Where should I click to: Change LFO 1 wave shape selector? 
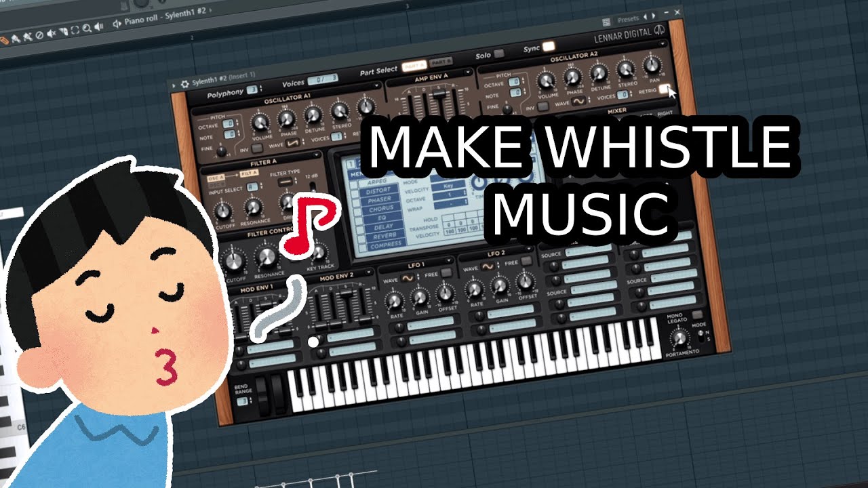coord(408,277)
